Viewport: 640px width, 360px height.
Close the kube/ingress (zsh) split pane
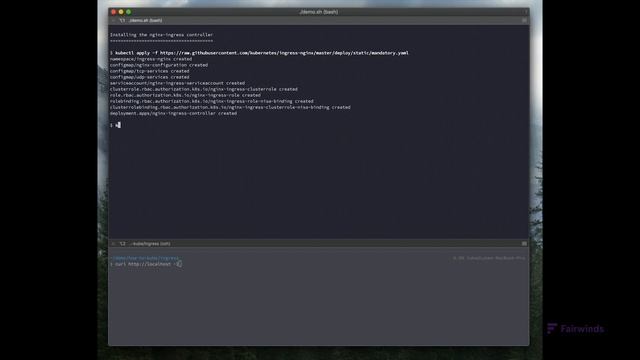point(113,244)
